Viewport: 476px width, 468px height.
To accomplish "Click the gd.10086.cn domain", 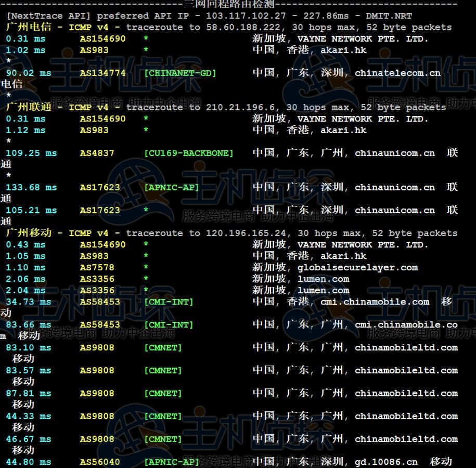I will point(386,462).
